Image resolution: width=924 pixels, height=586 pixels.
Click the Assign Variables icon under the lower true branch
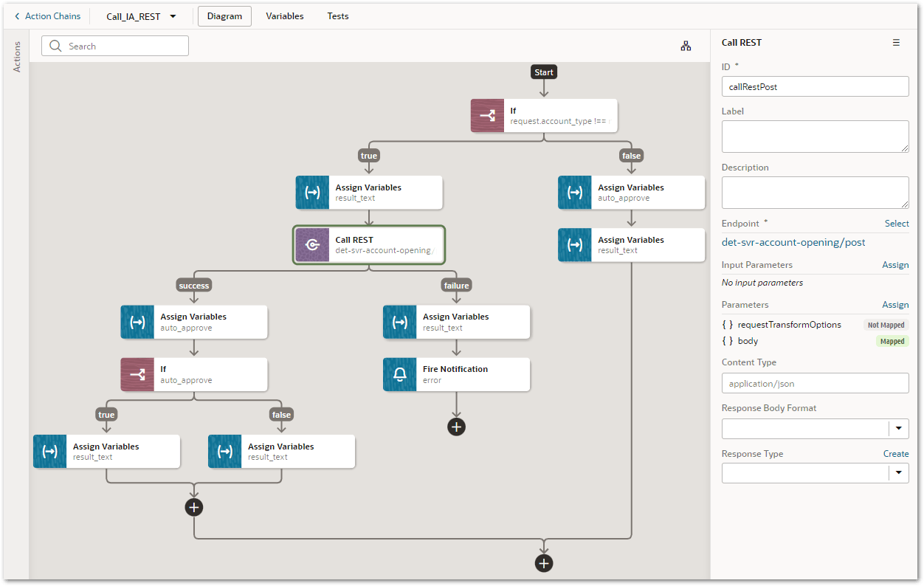point(49,452)
